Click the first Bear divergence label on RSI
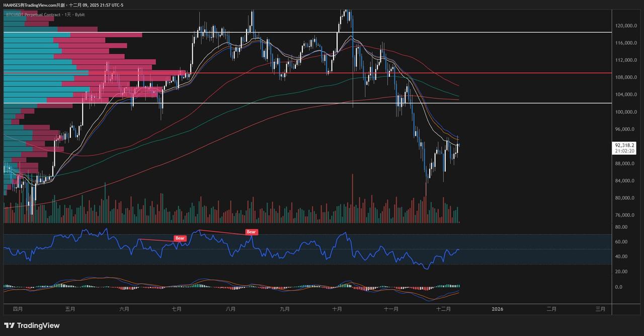 click(180, 238)
